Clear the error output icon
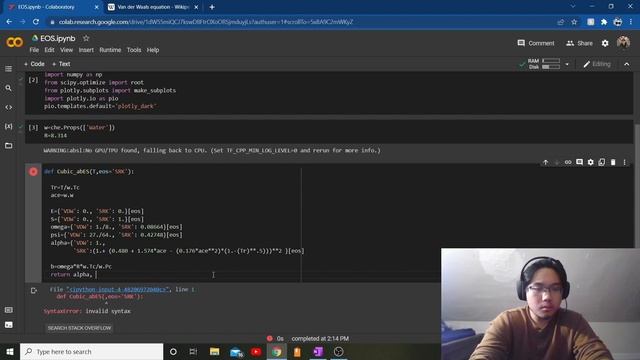 click(x=34, y=291)
